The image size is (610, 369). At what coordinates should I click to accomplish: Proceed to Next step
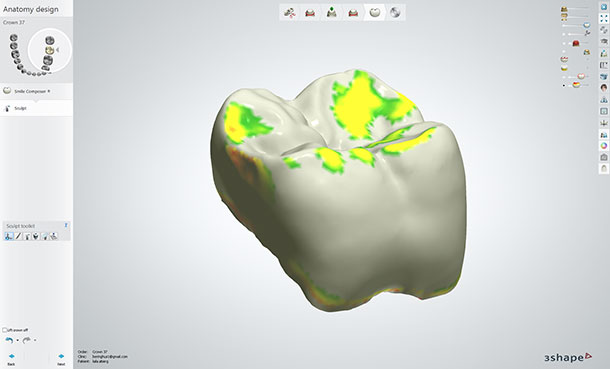click(x=61, y=359)
